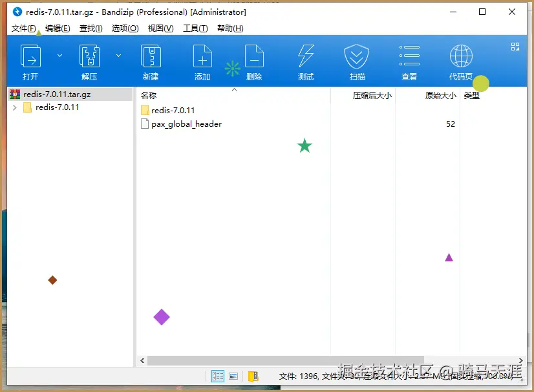This screenshot has width=534, height=392.
Task: Open the dropdown arrow next to 解压
Action: click(x=118, y=56)
